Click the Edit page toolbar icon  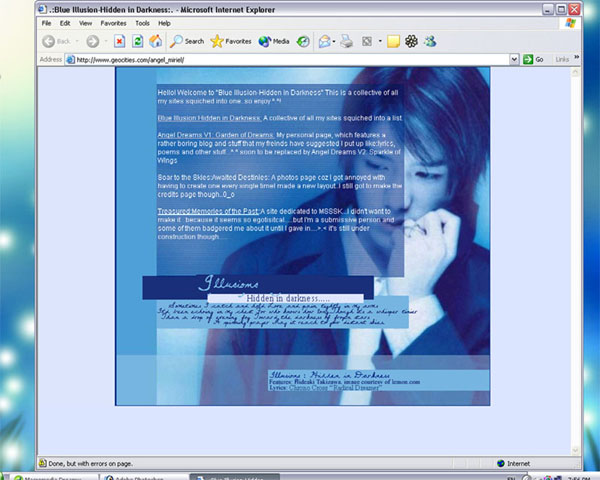tap(367, 41)
